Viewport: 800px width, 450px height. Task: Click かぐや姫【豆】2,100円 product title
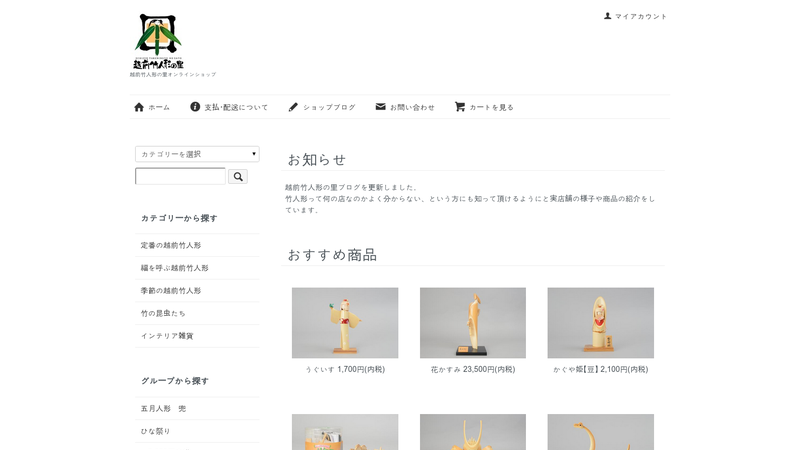[x=601, y=369]
